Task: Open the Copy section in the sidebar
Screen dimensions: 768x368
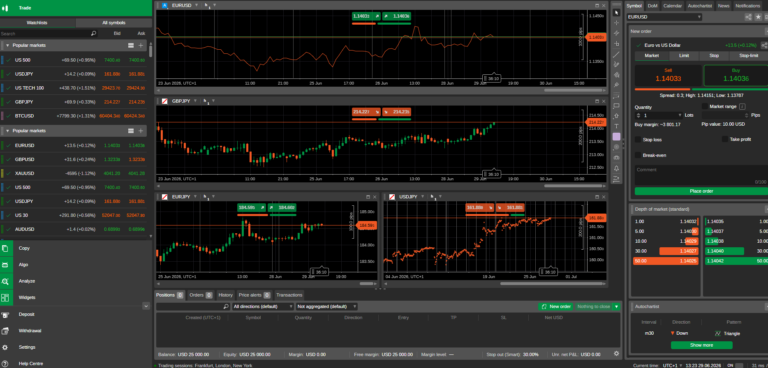Action: click(76, 248)
